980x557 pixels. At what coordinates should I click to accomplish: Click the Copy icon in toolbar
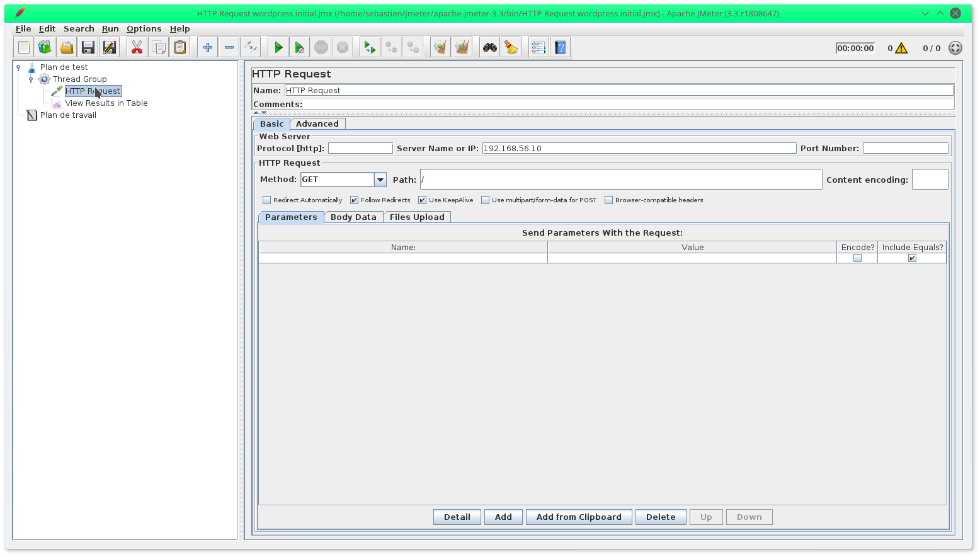159,47
